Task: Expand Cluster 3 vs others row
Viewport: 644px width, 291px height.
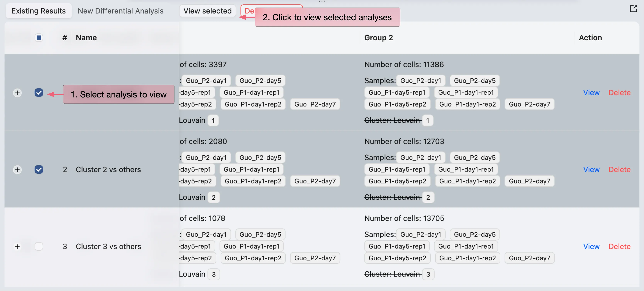Action: (17, 247)
